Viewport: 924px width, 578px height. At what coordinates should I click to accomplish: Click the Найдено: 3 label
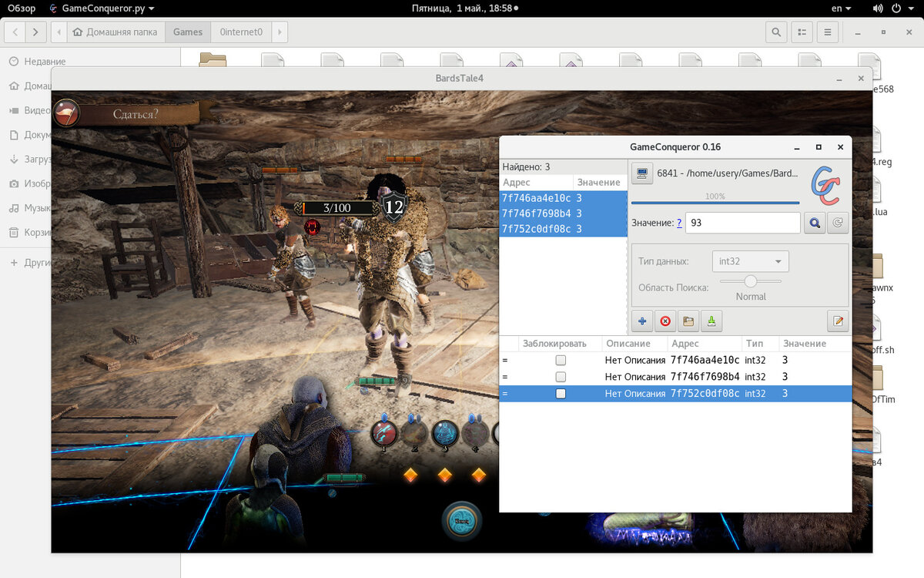tap(526, 166)
